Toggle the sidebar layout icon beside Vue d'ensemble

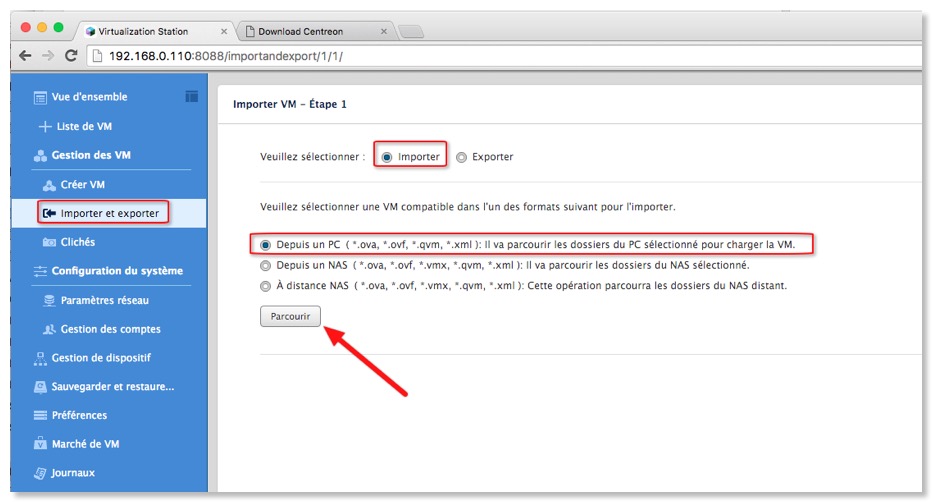tap(191, 96)
